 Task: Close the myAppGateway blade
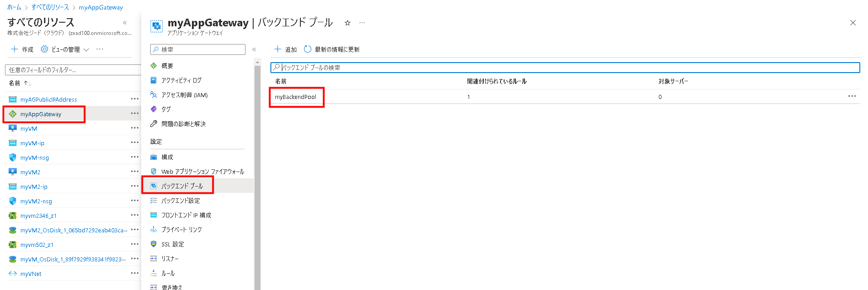click(853, 23)
